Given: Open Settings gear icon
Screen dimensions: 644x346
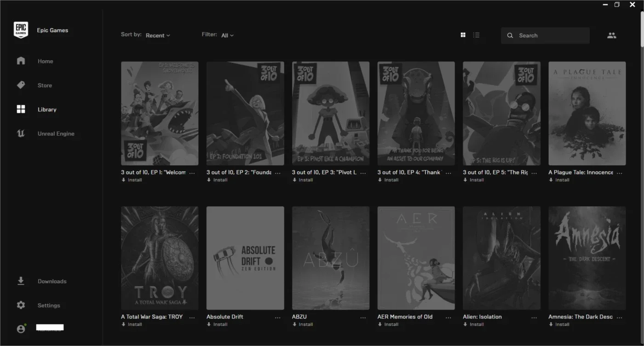Looking at the screenshot, I should (21, 305).
